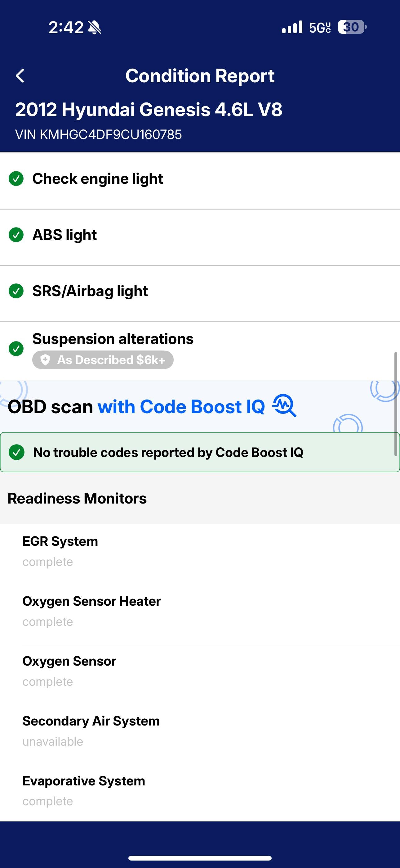The width and height of the screenshot is (400, 868).
Task: Tap the green check beside Check engine light
Action: click(16, 179)
